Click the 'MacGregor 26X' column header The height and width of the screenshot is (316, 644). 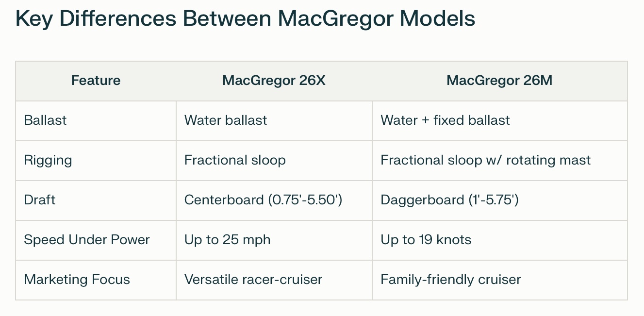pos(274,81)
